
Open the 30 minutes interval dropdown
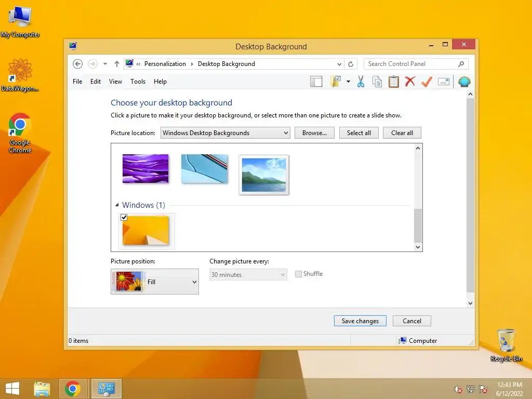click(x=248, y=274)
